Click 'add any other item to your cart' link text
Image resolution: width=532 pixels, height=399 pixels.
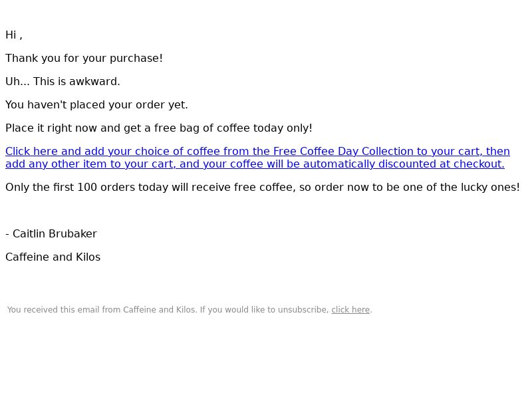click(90, 164)
